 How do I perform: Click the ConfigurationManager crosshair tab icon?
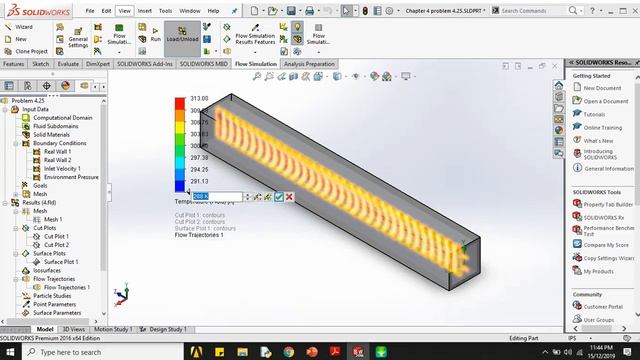[47, 86]
